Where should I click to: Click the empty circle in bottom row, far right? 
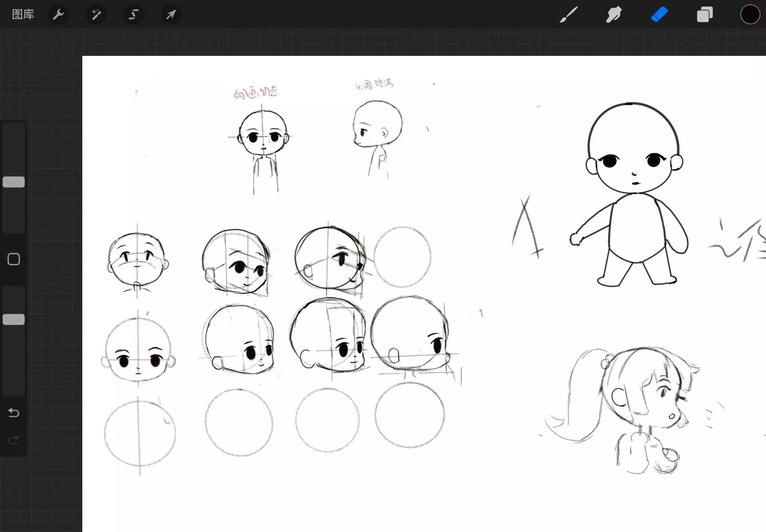coord(410,415)
